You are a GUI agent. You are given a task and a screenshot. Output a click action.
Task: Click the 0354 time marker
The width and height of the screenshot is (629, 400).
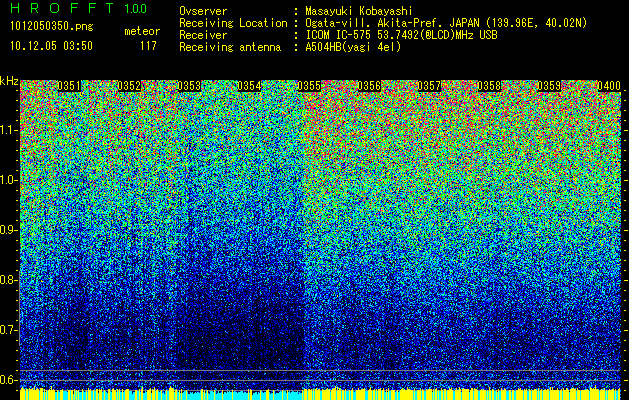point(249,86)
